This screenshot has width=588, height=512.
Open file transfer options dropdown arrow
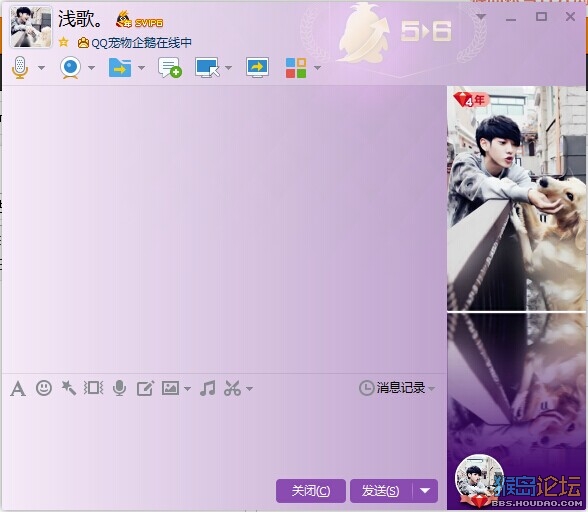(141, 68)
